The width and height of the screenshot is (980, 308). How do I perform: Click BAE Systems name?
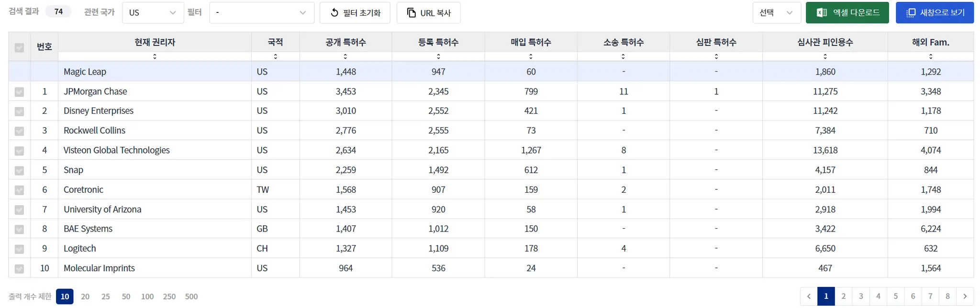[x=88, y=229]
